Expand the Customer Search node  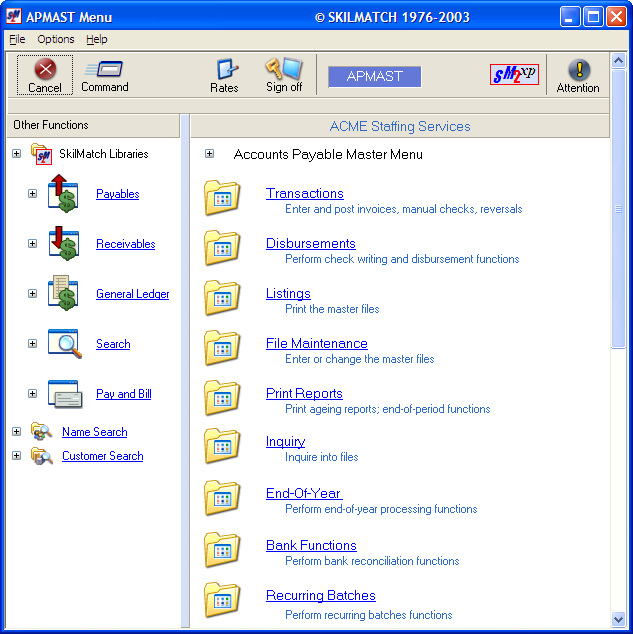16,456
